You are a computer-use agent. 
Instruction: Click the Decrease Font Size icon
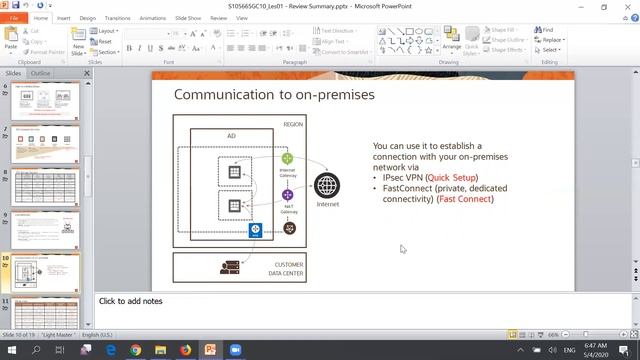[x=203, y=34]
